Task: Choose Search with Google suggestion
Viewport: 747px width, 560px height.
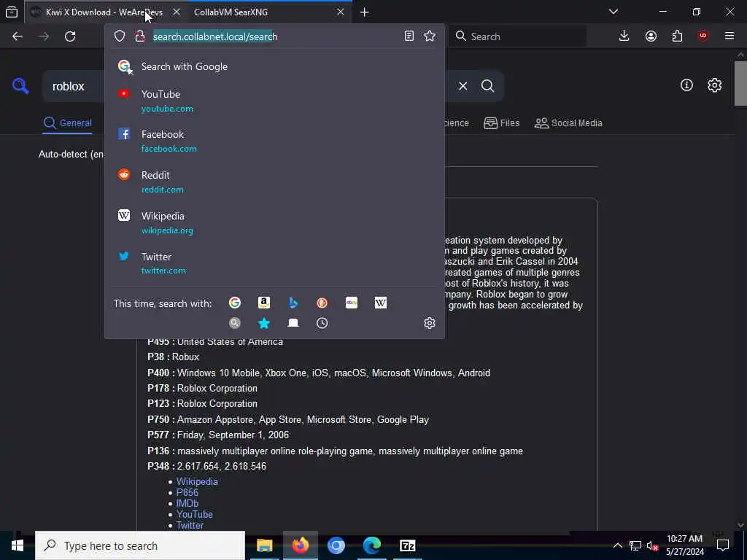Action: tap(274, 66)
